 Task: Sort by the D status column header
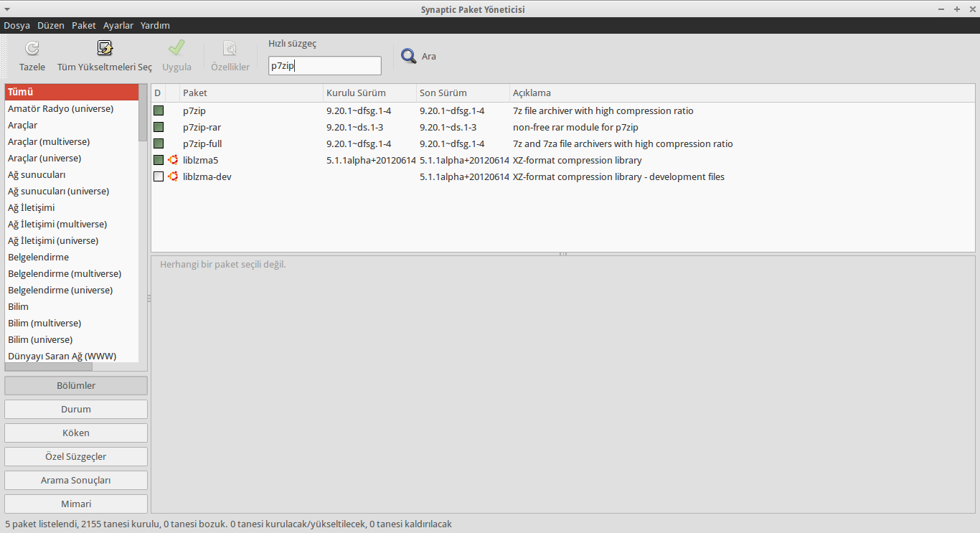[158, 93]
